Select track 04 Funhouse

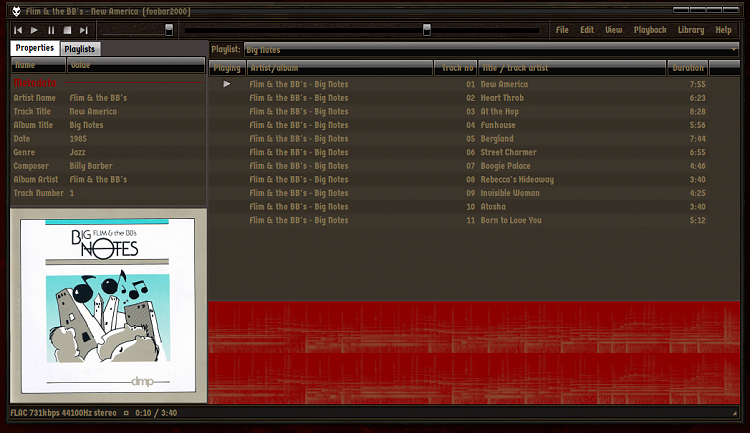[474, 125]
